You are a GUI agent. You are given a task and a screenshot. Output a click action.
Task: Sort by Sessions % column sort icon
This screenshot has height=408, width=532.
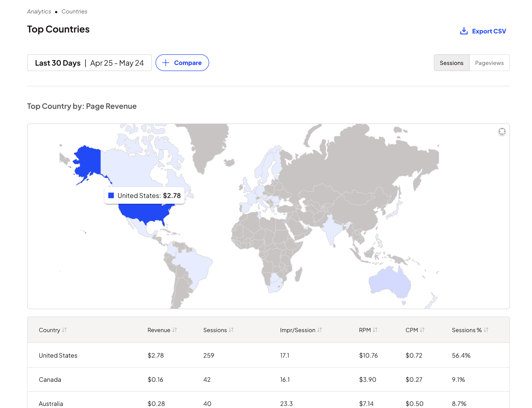tap(486, 330)
